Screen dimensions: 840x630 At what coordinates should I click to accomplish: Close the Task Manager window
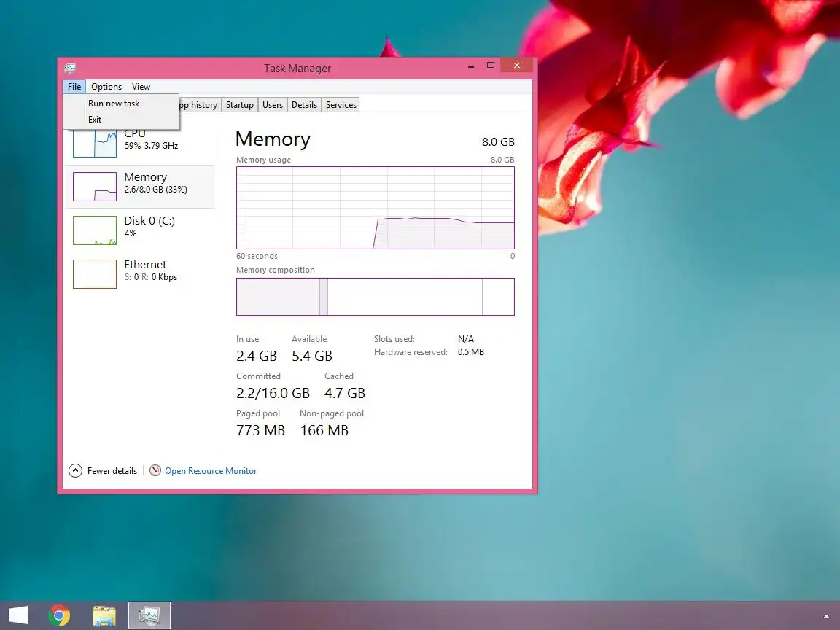[517, 66]
